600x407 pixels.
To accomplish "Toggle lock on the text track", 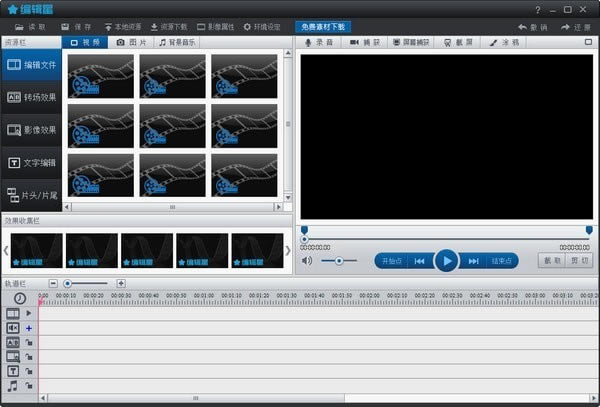I will [x=29, y=370].
